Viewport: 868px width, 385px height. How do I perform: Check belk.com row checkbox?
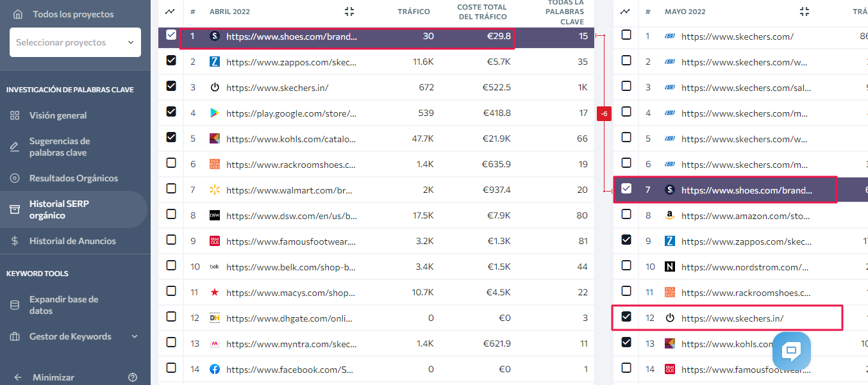click(171, 265)
